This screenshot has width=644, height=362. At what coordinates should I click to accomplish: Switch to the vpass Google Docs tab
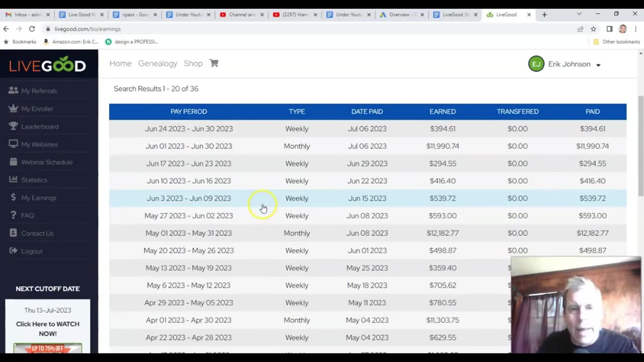(x=135, y=15)
